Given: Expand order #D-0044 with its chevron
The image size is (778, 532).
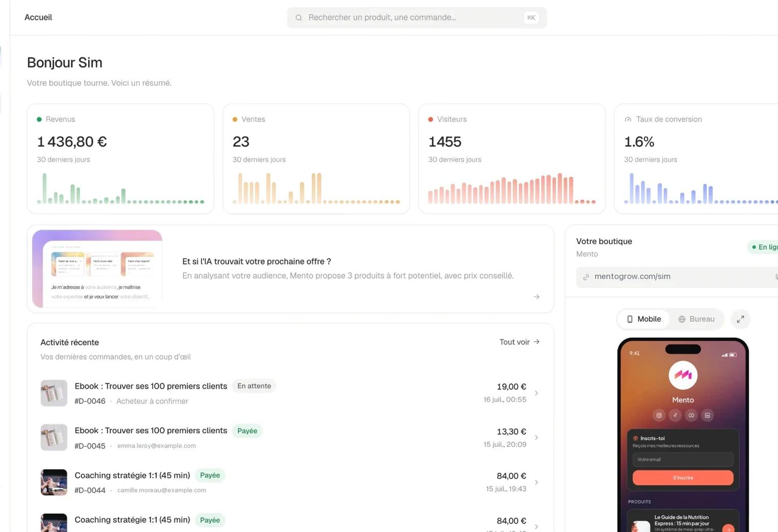Looking at the screenshot, I should tap(537, 482).
